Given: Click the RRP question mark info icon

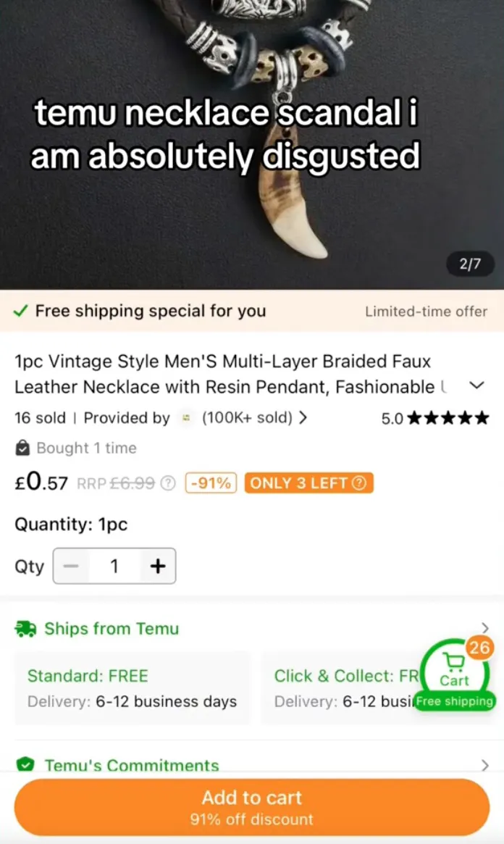Looking at the screenshot, I should pyautogui.click(x=168, y=483).
